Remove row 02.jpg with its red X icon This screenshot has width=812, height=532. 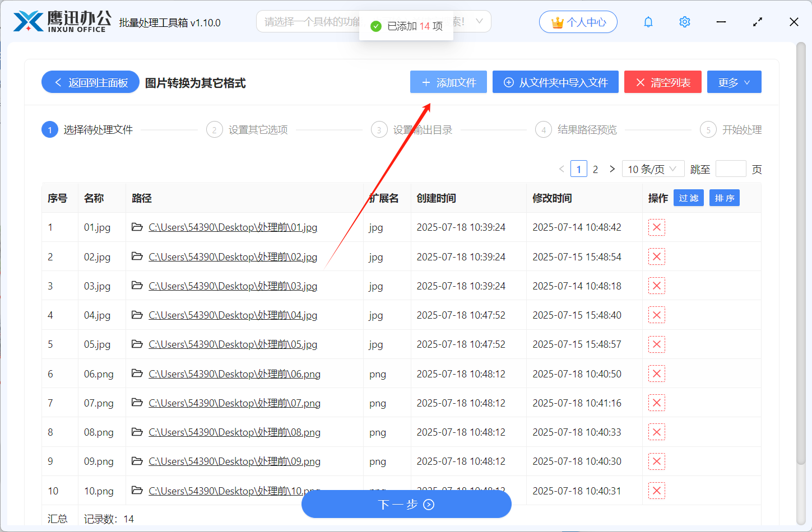click(657, 256)
